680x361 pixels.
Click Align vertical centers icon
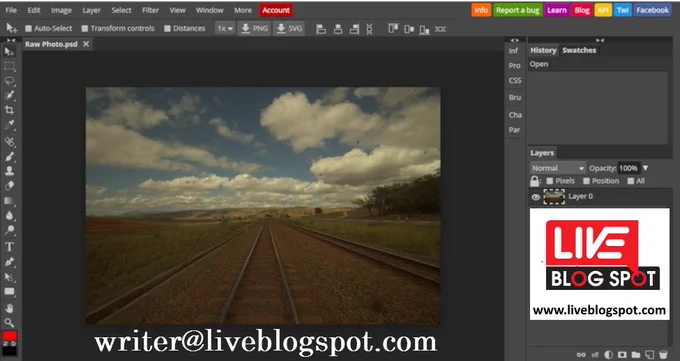409,29
